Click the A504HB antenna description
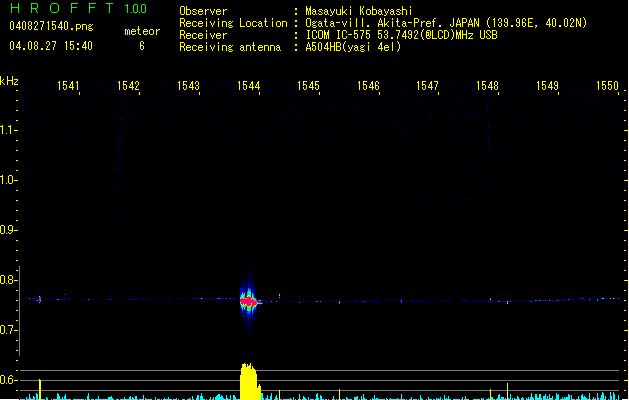 coord(353,46)
